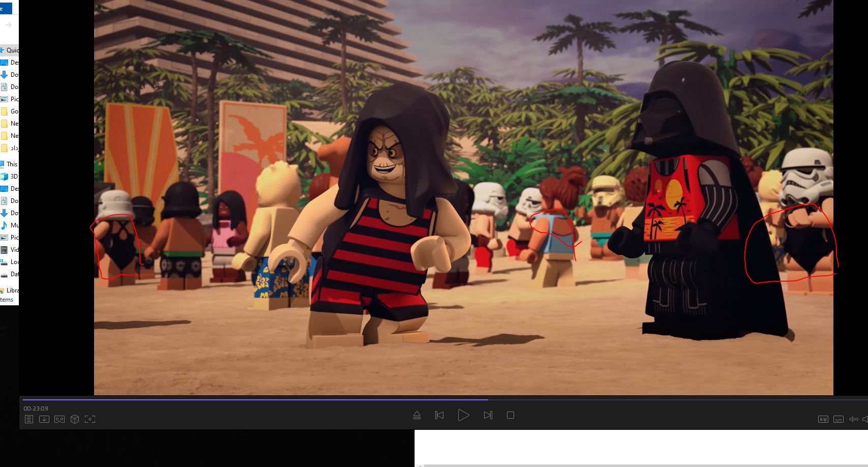The height and width of the screenshot is (467, 868).
Task: Open the playlist panel icon
Action: point(29,419)
